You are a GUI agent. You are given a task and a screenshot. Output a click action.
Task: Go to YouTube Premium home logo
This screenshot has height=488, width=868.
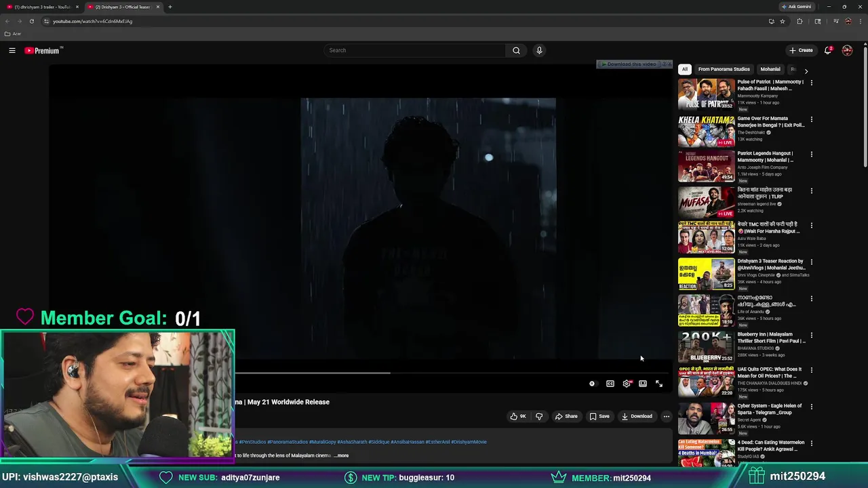43,50
